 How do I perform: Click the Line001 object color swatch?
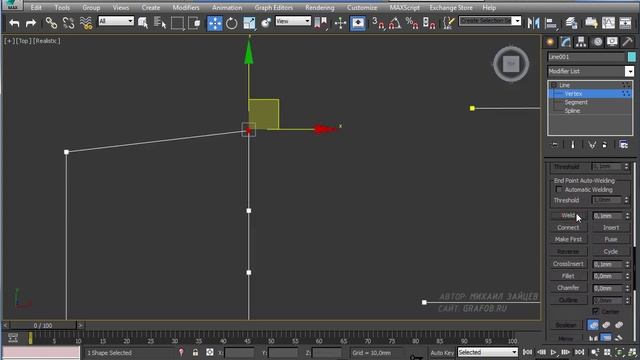tap(631, 57)
